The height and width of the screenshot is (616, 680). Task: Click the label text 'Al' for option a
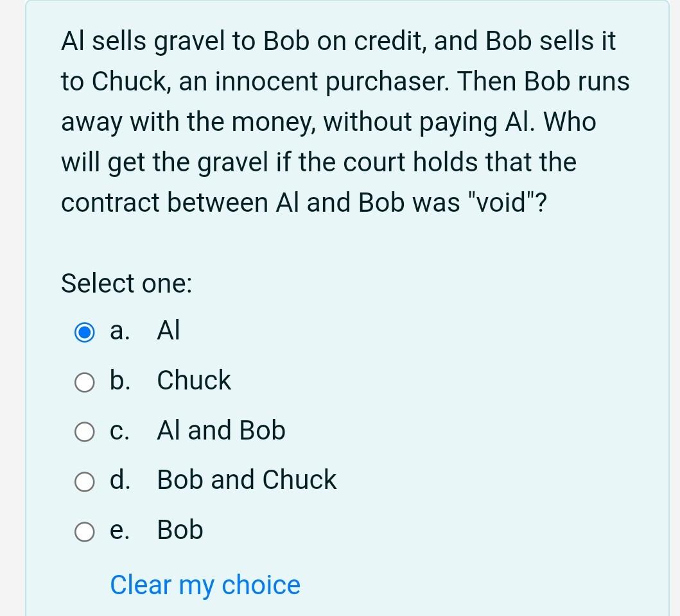point(168,330)
